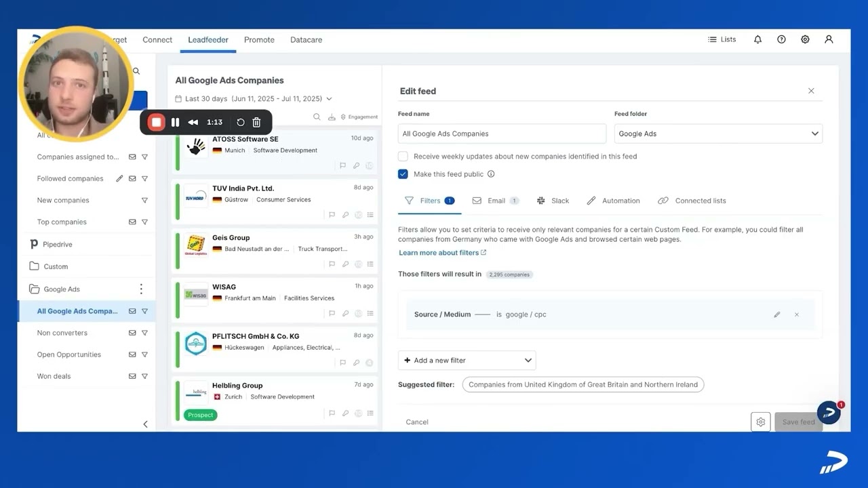Apply suggested United Kingdom companies filter
Screen dimensions: 868x488
tap(583, 384)
